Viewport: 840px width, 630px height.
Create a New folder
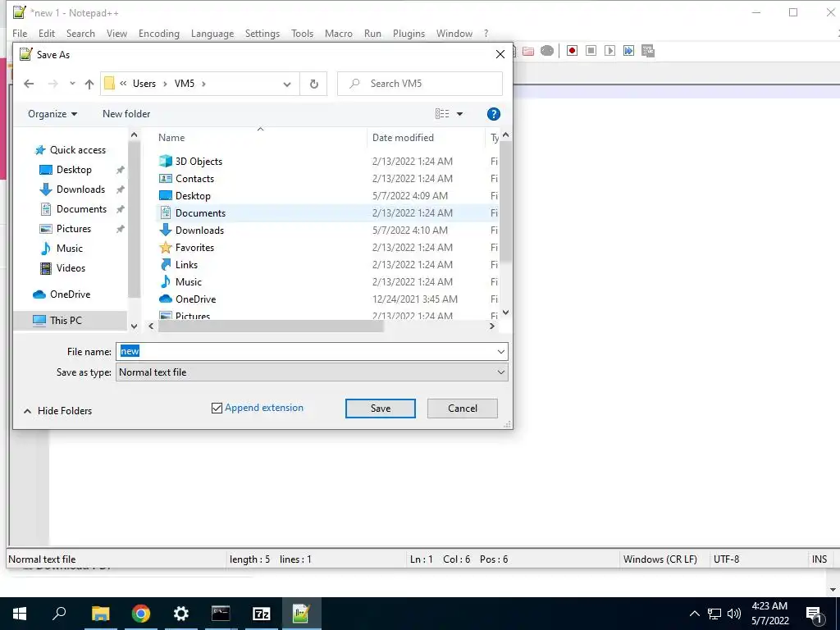point(126,114)
